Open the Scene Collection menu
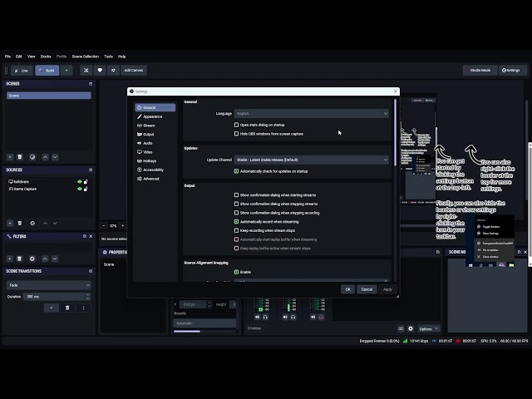 point(86,57)
